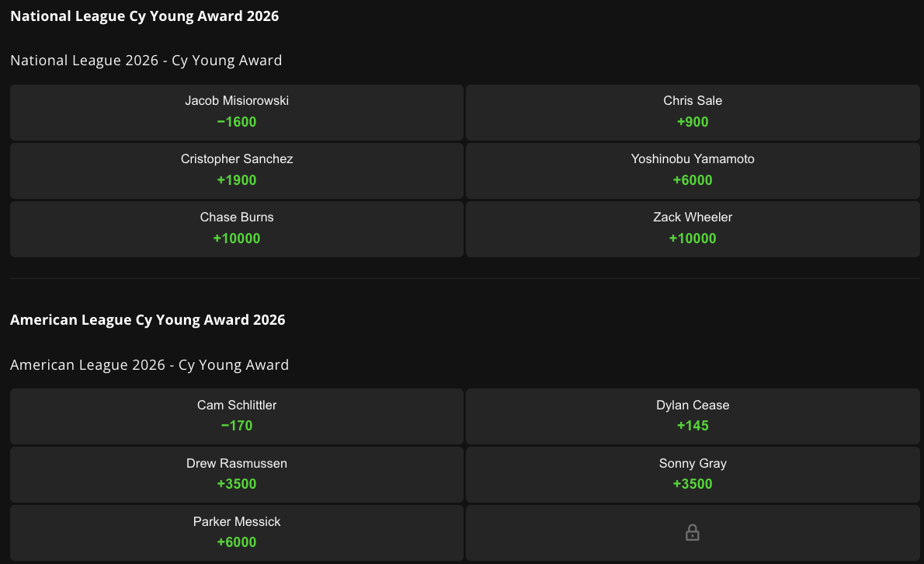Click the Chase Burns player name

[236, 217]
